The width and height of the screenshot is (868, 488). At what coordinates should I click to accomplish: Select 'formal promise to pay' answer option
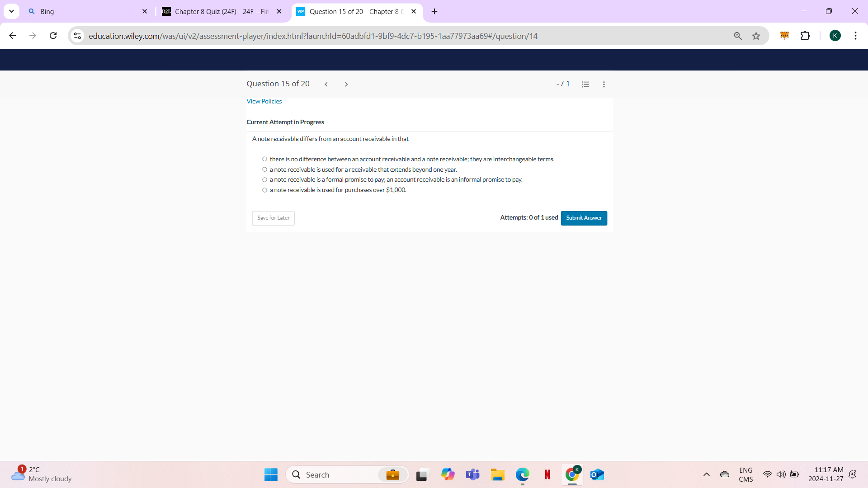click(x=264, y=179)
